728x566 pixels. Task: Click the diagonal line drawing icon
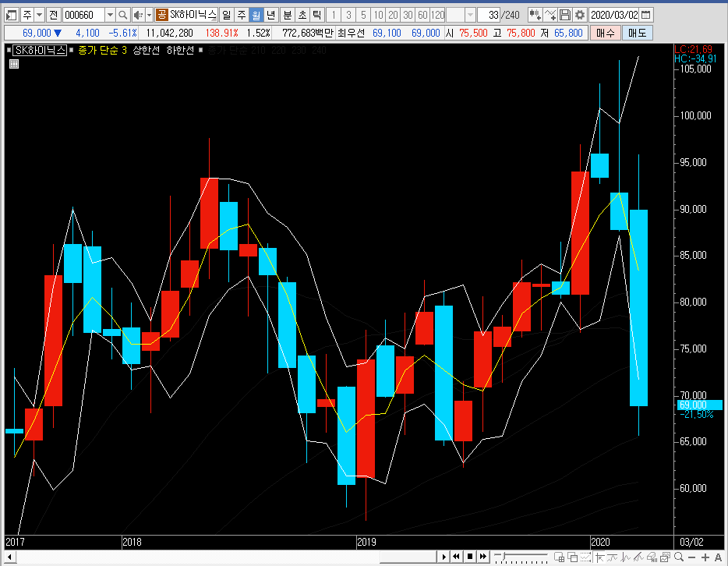pos(638,557)
